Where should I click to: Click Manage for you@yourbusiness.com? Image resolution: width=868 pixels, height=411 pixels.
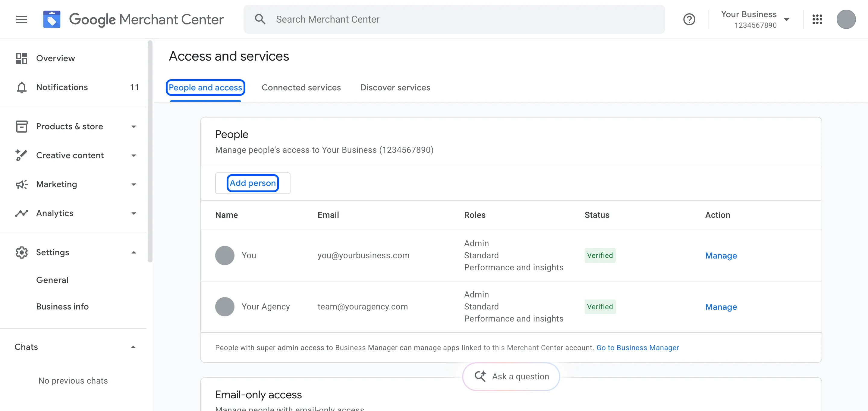click(x=721, y=256)
